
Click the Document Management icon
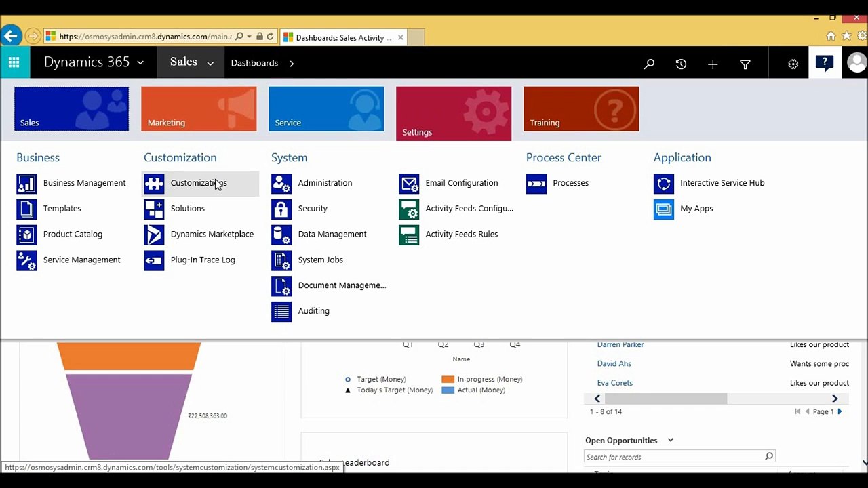281,286
